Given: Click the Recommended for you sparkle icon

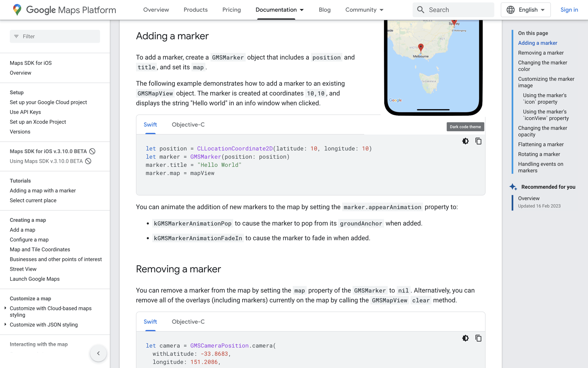Looking at the screenshot, I should 513,187.
